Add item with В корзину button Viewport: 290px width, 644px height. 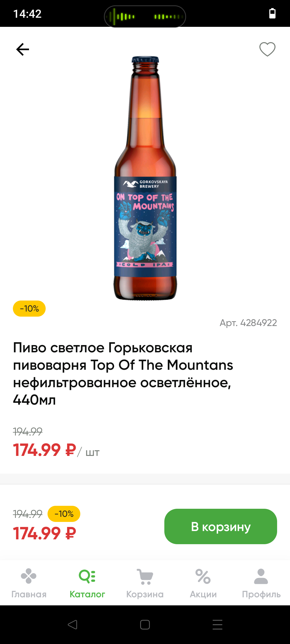pyautogui.click(x=221, y=526)
